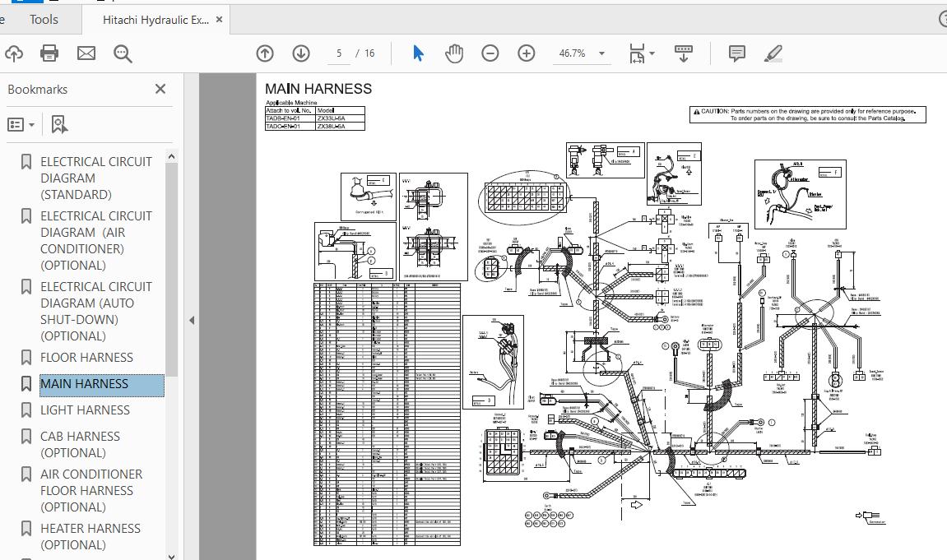The width and height of the screenshot is (947, 560).
Task: Go to the next page with the down arrow
Action: click(x=301, y=53)
